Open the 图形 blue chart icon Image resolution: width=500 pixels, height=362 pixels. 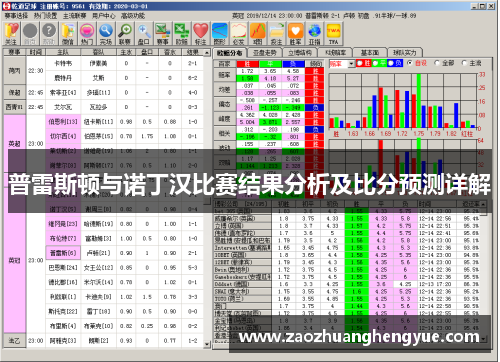220,33
